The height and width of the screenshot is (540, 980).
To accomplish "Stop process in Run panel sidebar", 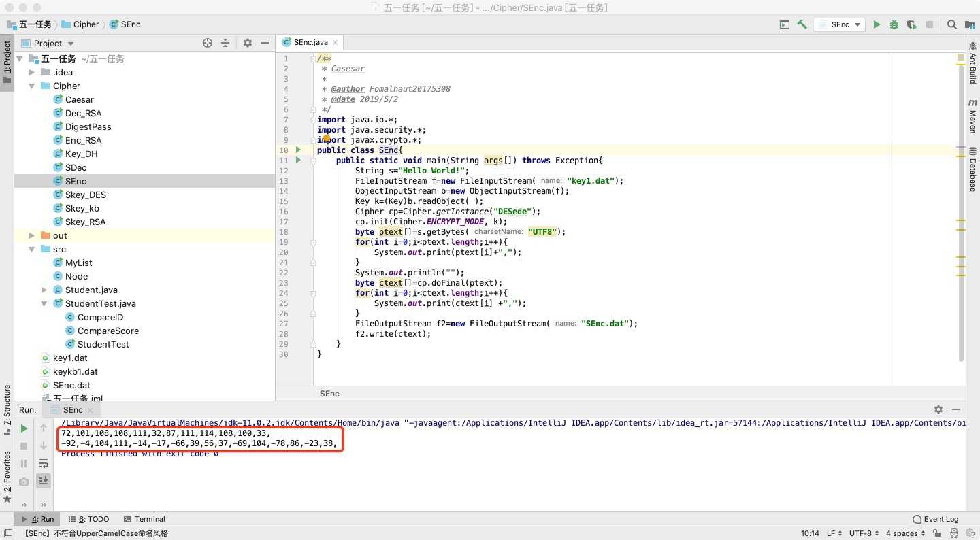I will pos(24,446).
